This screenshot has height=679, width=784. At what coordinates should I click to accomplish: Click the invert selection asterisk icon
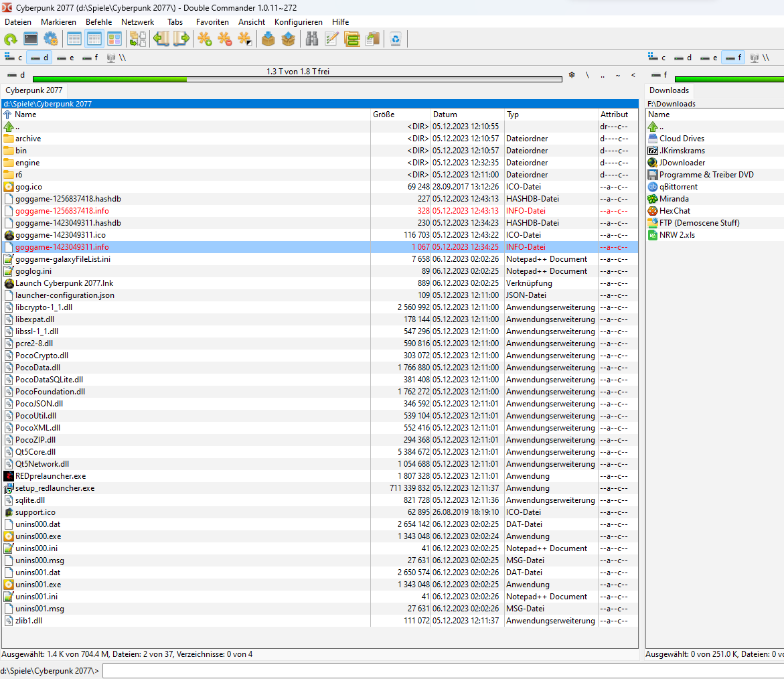(244, 39)
